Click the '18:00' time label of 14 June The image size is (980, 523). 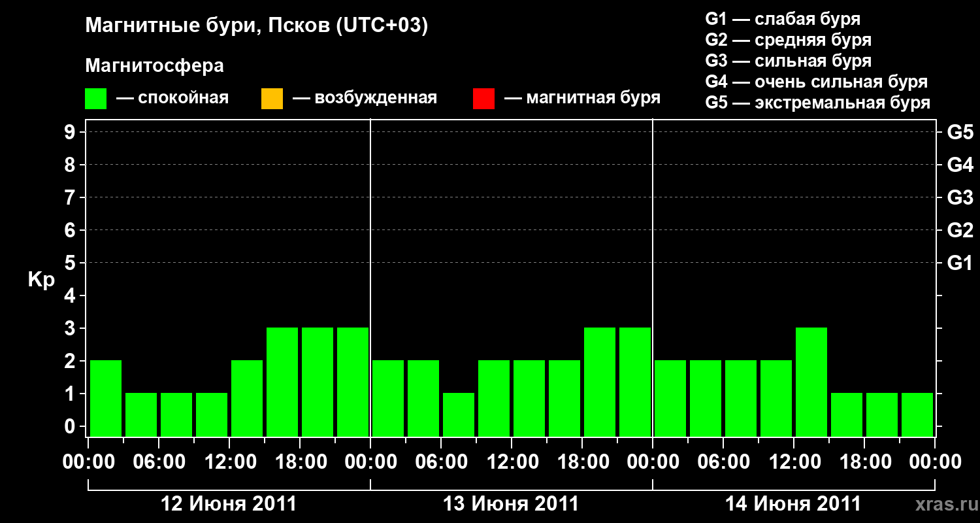864,462
